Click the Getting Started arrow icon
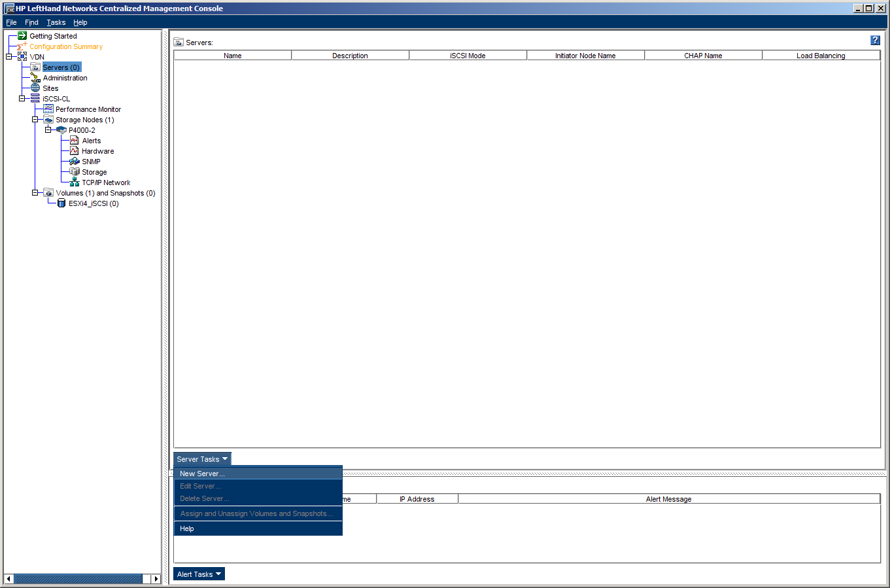Image resolution: width=890 pixels, height=588 pixels. tap(22, 36)
